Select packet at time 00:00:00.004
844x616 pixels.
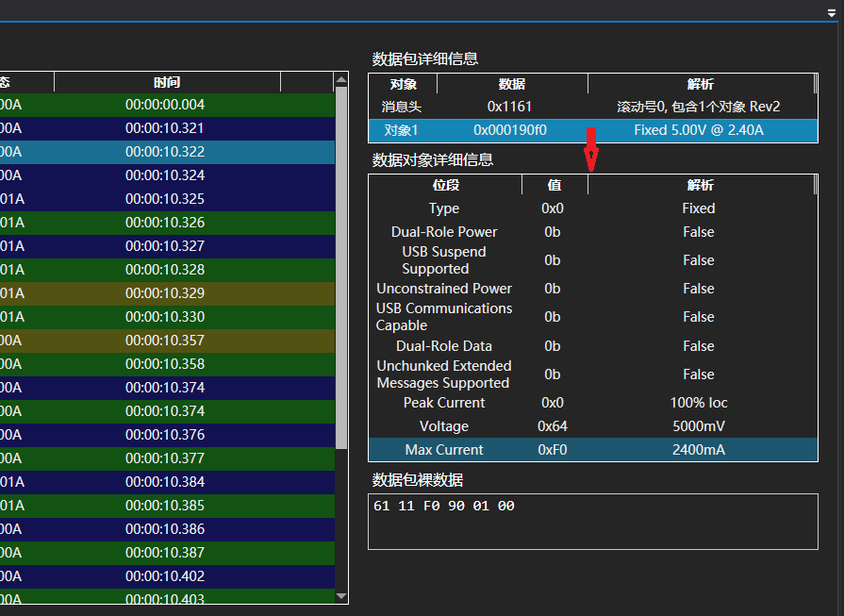coord(167,105)
